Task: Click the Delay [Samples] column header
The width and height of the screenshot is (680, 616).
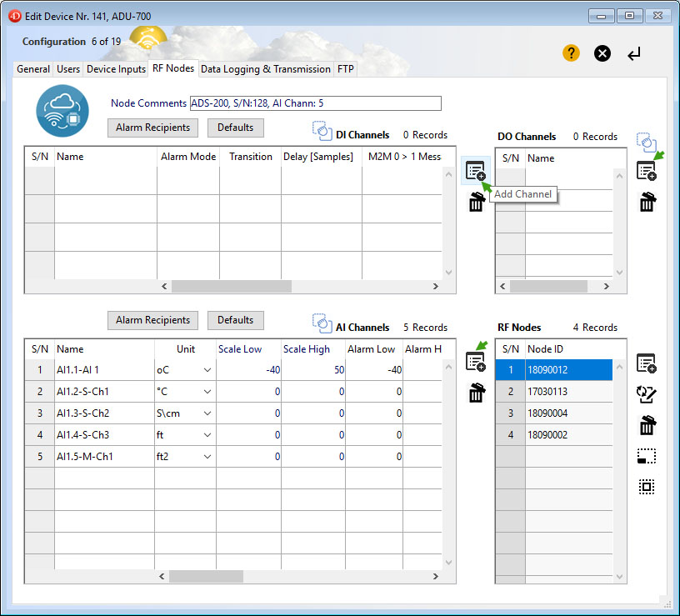Action: click(x=322, y=157)
